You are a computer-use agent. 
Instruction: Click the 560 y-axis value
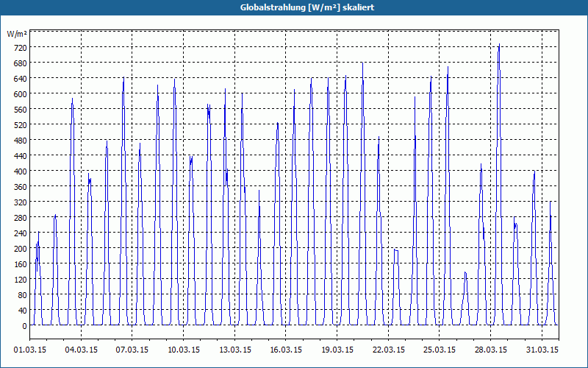[21, 109]
